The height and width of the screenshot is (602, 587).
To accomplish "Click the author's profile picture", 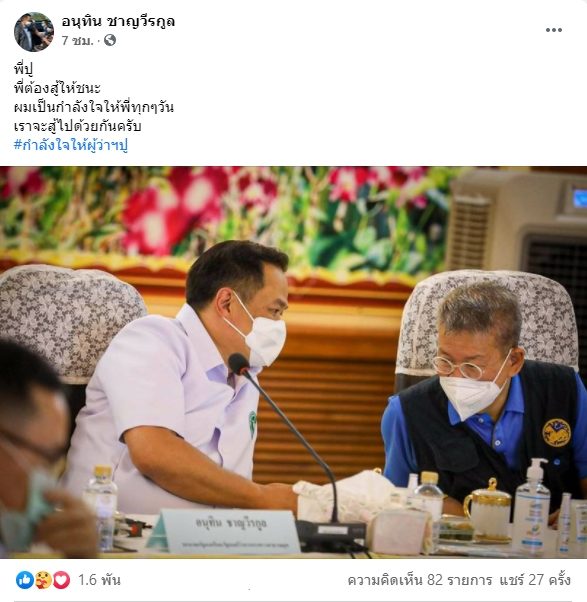I will [34, 32].
